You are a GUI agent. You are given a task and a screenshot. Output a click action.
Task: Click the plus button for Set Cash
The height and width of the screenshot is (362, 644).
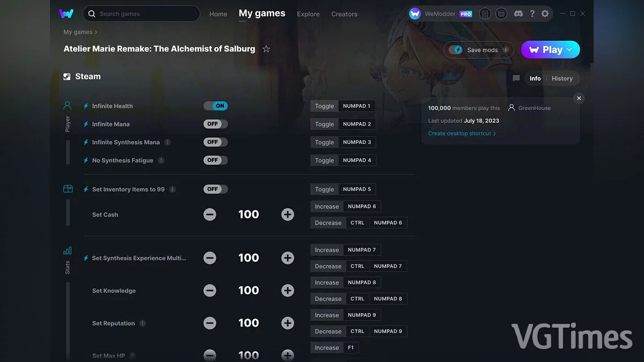(288, 215)
